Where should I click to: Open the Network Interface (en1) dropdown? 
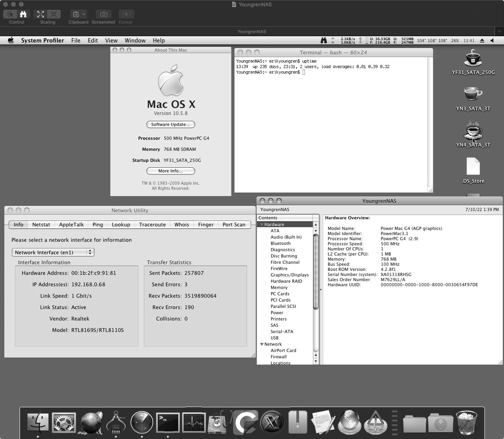tap(53, 252)
